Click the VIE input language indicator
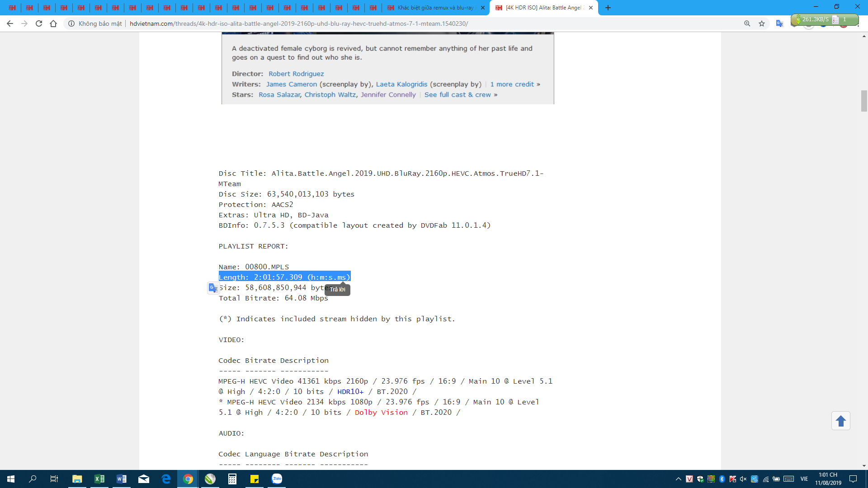The width and height of the screenshot is (868, 488). tap(804, 479)
